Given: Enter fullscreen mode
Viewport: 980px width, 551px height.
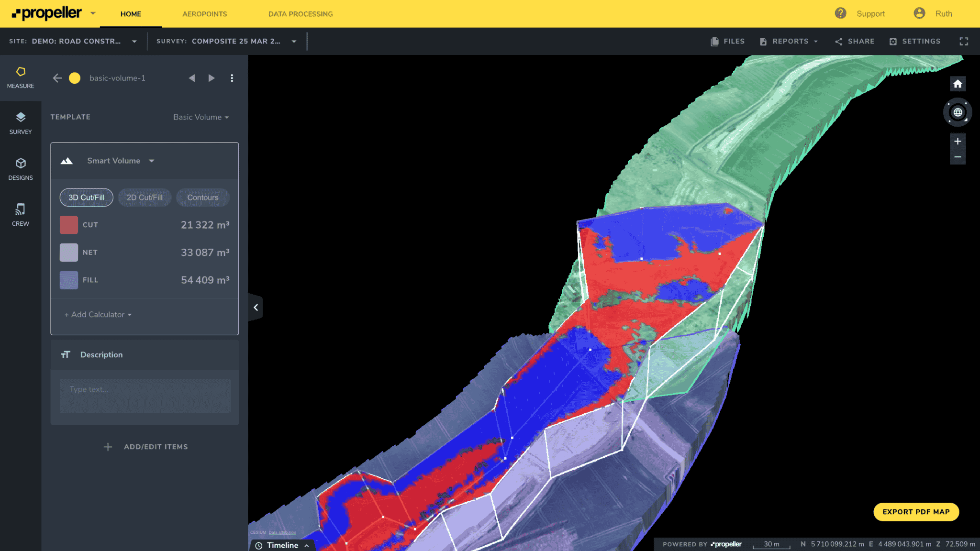Looking at the screenshot, I should 964,42.
